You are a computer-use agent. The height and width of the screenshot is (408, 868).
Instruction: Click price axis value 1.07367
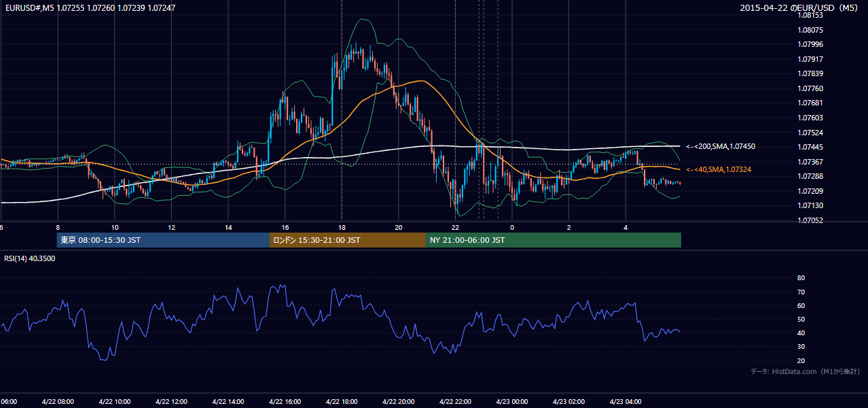810,162
